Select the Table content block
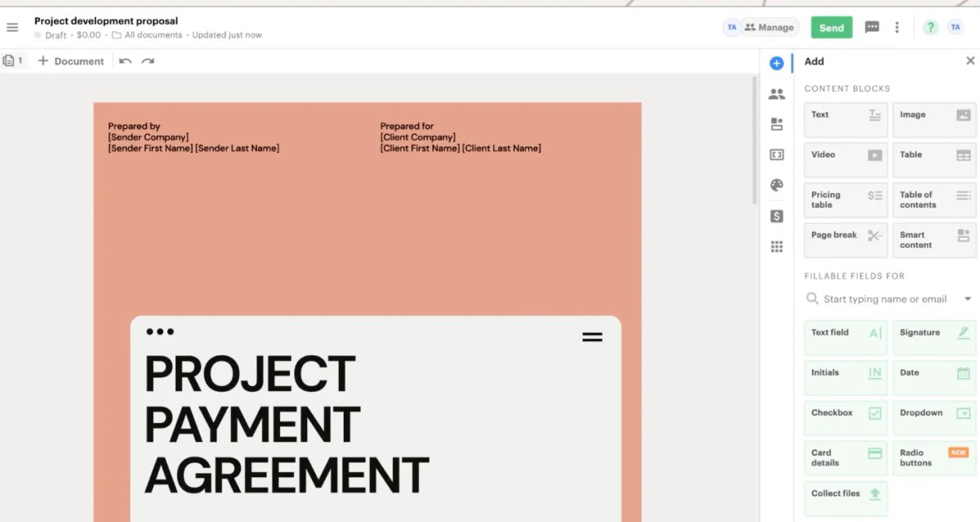This screenshot has height=522, width=980. 934,159
